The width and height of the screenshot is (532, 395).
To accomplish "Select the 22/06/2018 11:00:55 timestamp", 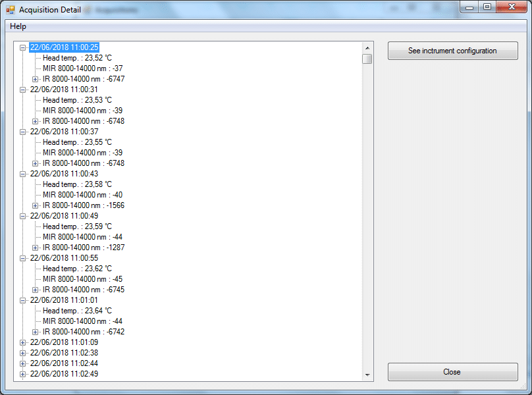I will [64, 258].
